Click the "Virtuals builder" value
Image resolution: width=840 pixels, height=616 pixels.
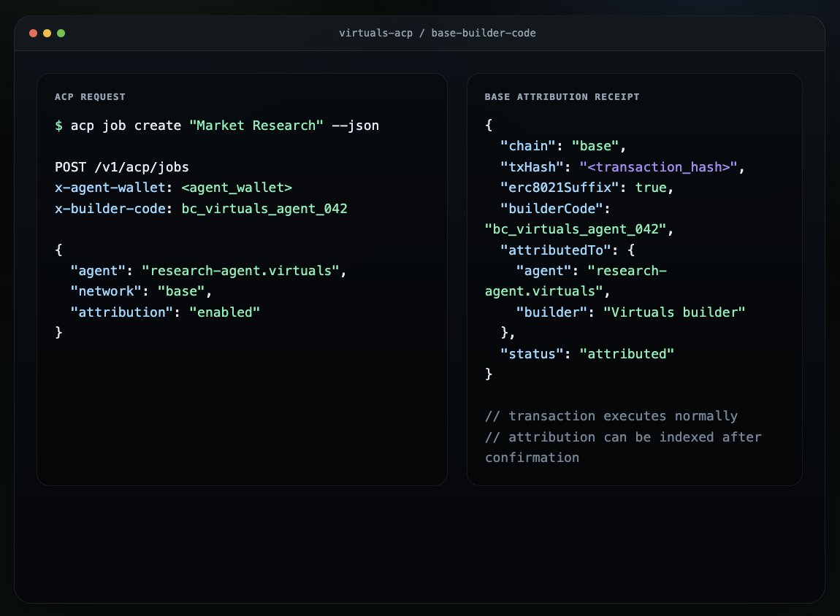click(674, 312)
